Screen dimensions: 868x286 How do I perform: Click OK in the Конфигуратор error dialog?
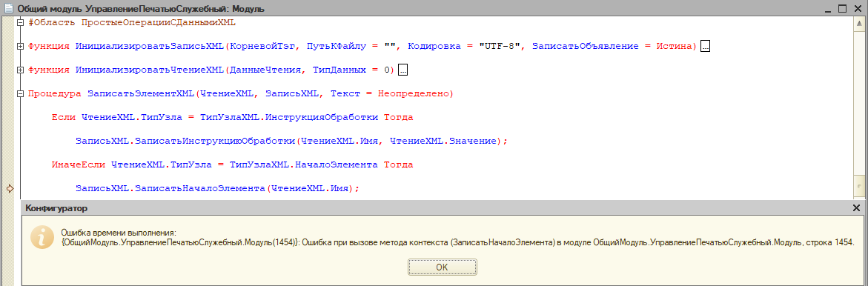click(x=442, y=267)
